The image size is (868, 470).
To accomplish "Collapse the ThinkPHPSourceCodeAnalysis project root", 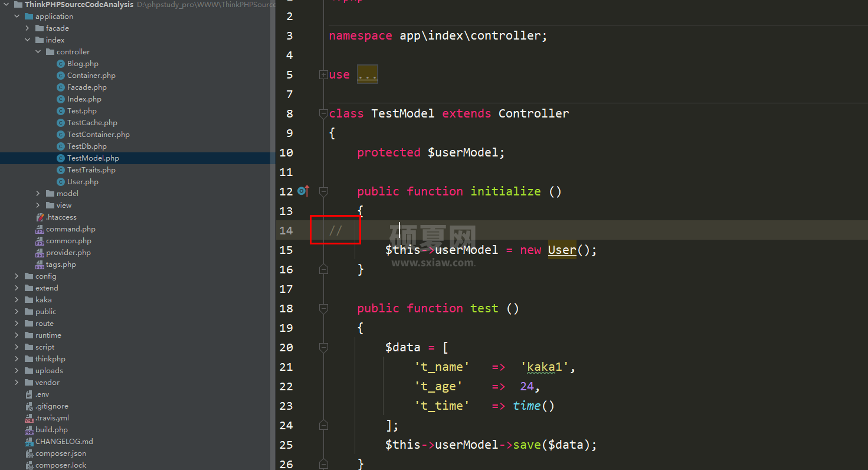I will coord(6,5).
